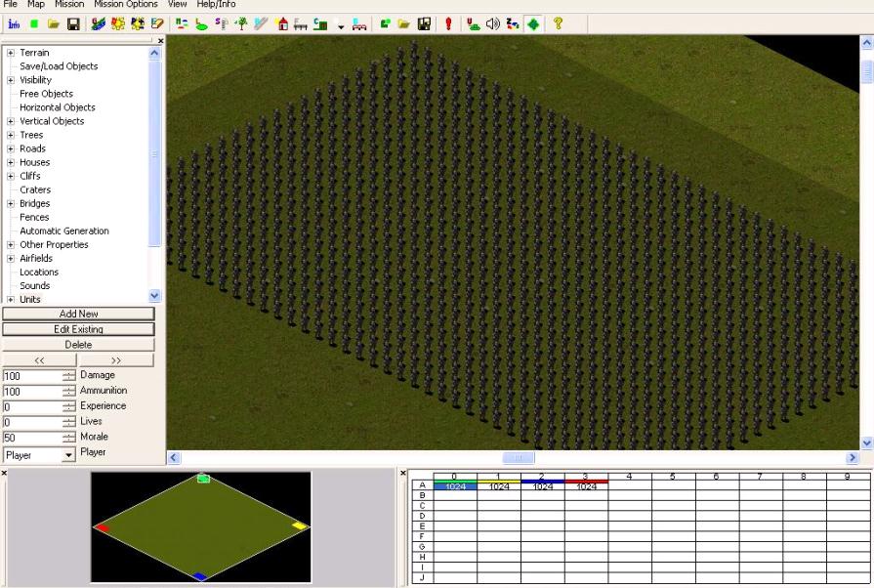Expand the Trees tree node

tap(11, 135)
